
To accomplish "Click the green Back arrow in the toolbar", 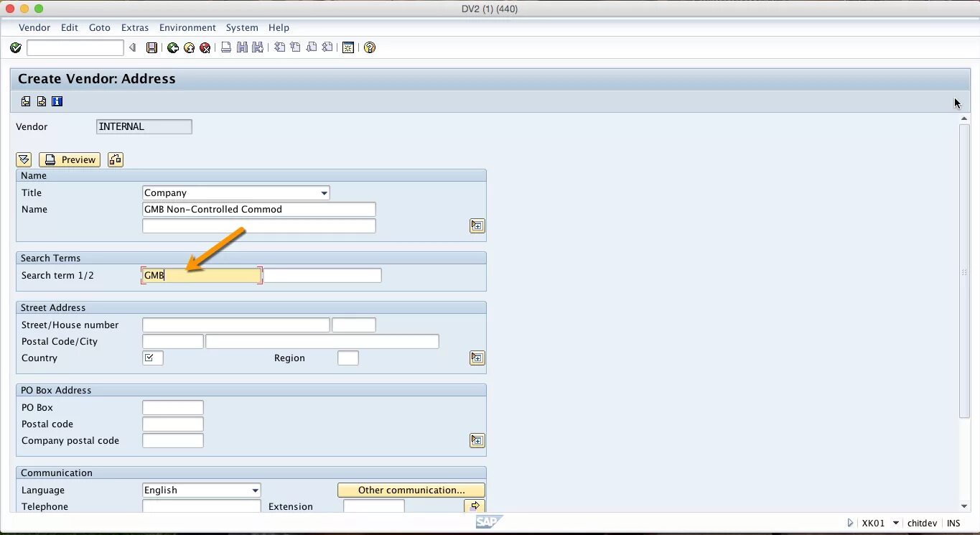I will [173, 47].
